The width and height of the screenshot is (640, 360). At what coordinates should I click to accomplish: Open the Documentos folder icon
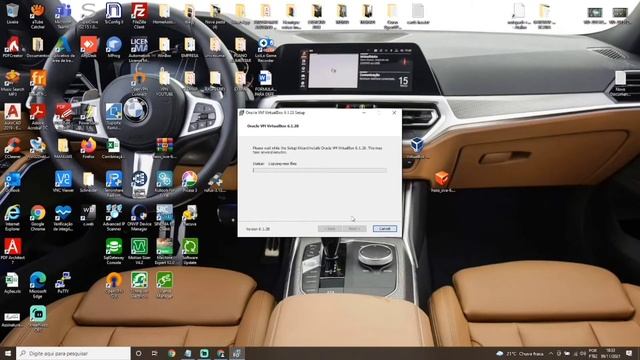38,47
